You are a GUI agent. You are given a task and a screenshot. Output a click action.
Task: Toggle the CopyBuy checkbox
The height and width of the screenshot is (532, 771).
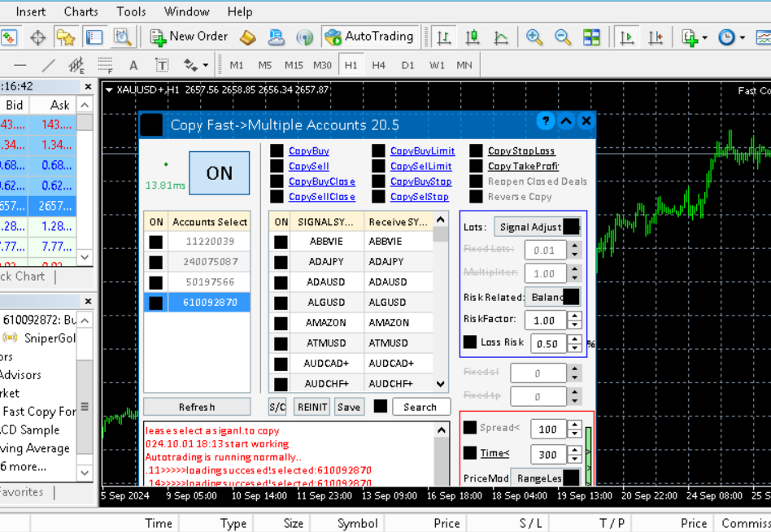pos(277,151)
